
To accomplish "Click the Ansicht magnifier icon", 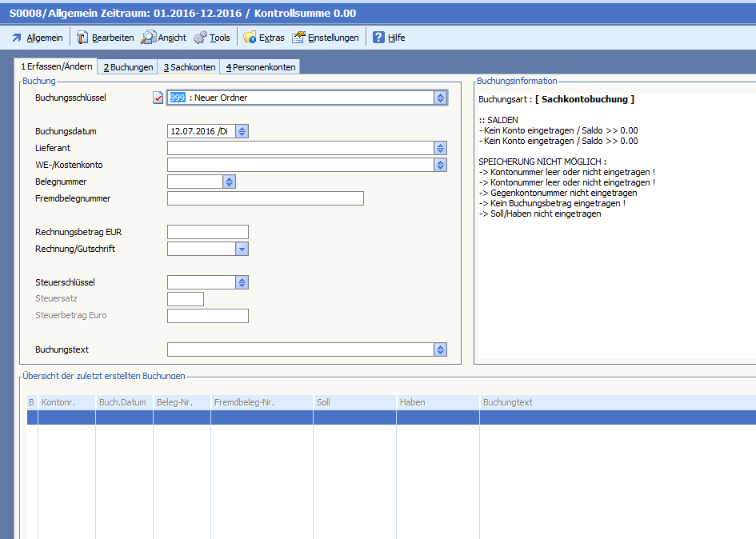I will pyautogui.click(x=148, y=38).
